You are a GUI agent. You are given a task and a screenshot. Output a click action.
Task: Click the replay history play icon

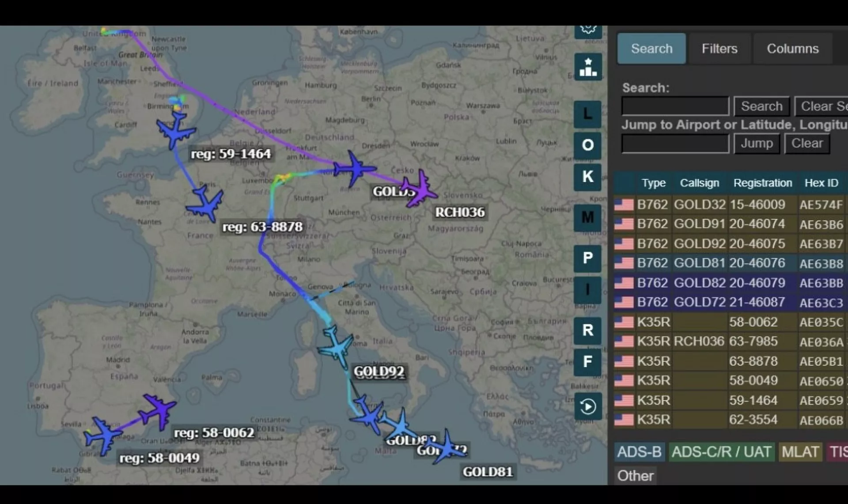587,406
